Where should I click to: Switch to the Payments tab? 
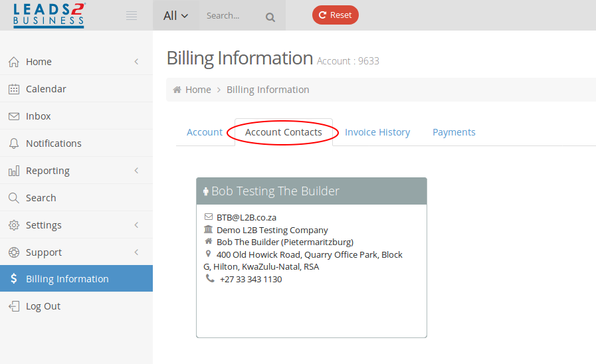pos(454,132)
